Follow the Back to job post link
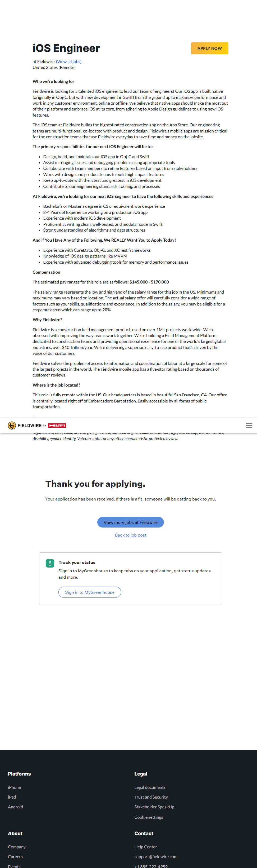 (131, 535)
